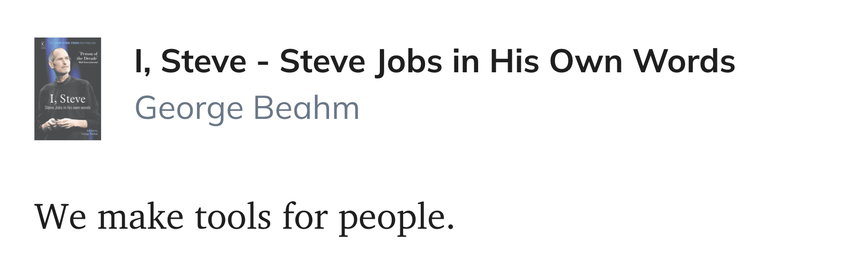Click the surname Beahm in the author line
Image resolution: width=868 pixels, height=253 pixels.
tap(306, 108)
